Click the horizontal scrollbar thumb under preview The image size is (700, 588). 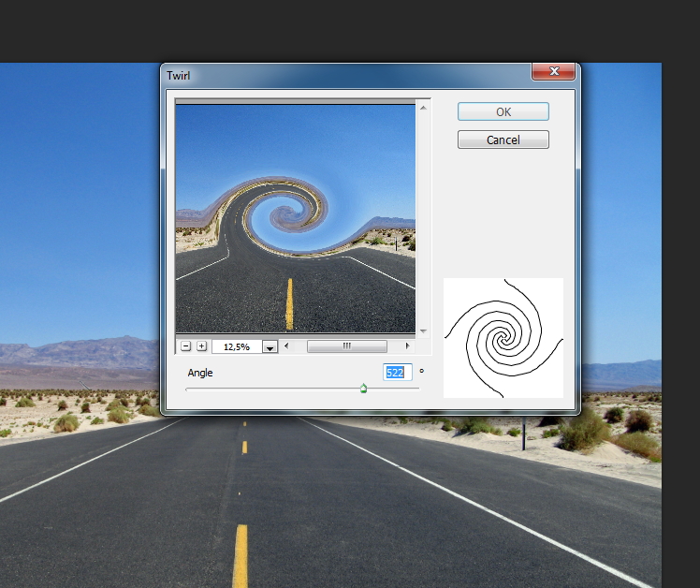pos(346,345)
